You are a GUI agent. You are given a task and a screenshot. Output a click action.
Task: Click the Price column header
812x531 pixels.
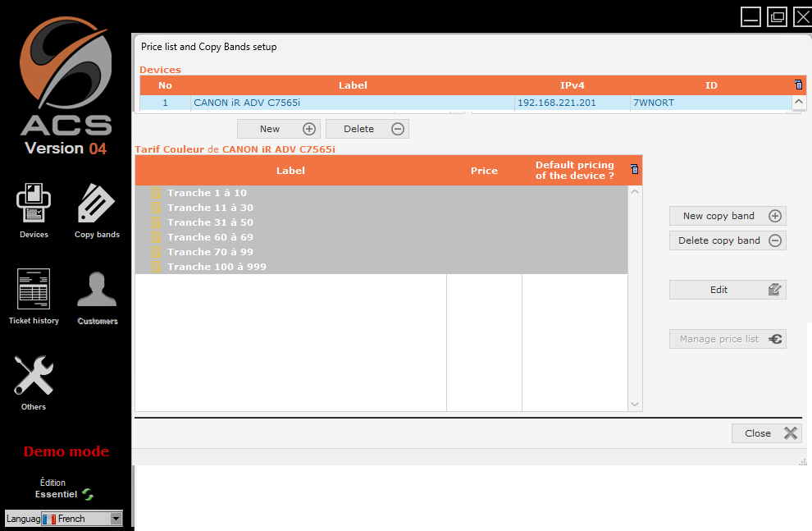(x=484, y=171)
